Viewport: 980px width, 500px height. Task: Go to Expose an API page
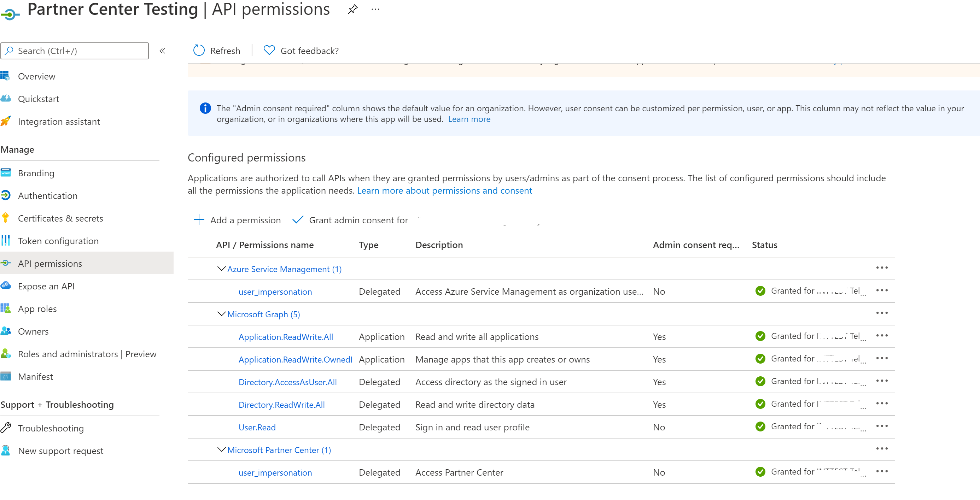pos(46,286)
